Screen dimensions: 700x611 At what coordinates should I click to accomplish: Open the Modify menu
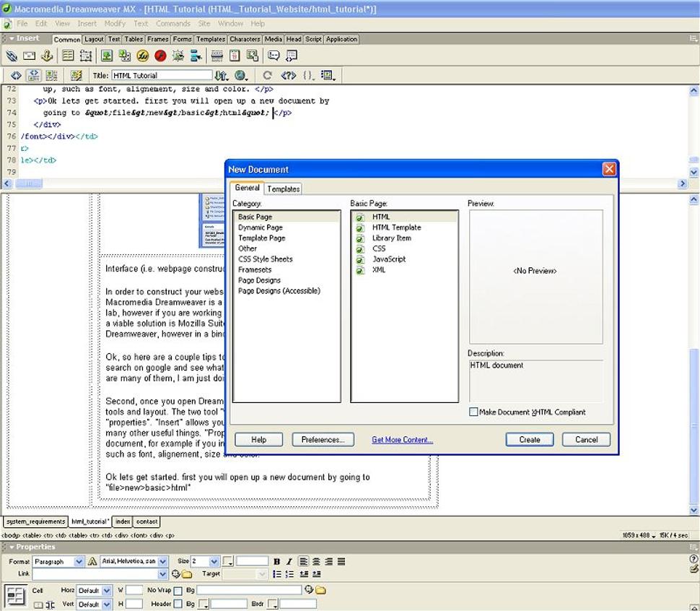(x=115, y=23)
